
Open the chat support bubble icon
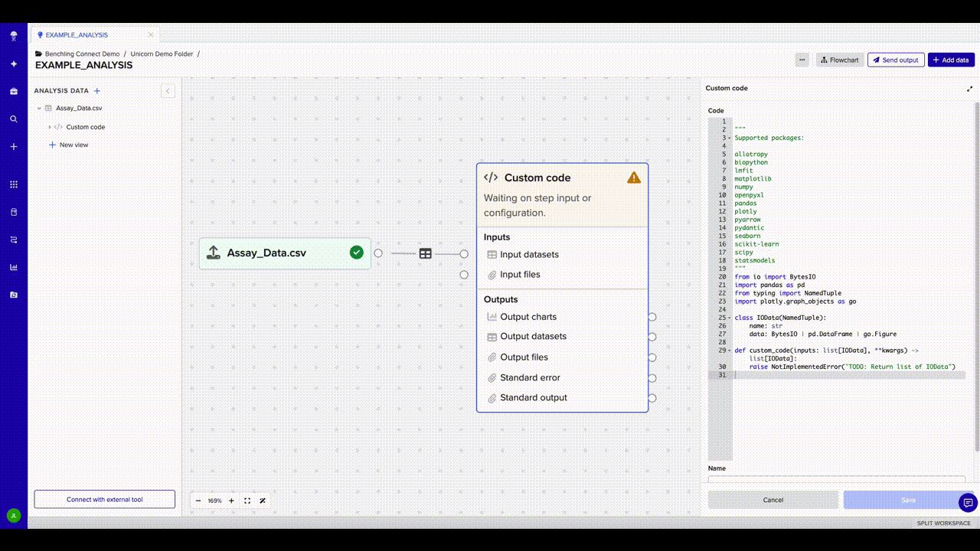[x=968, y=502]
